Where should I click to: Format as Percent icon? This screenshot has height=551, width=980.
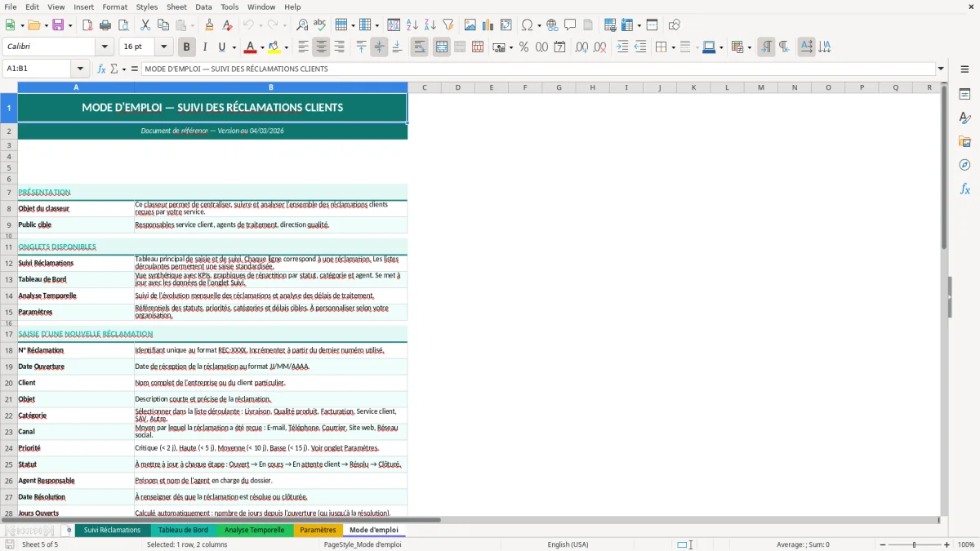523,47
